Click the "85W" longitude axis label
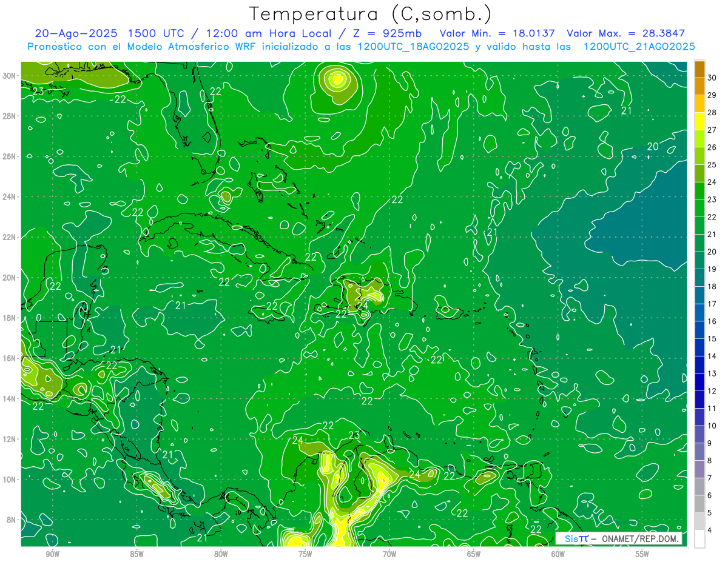This screenshot has width=728, height=562. (136, 554)
